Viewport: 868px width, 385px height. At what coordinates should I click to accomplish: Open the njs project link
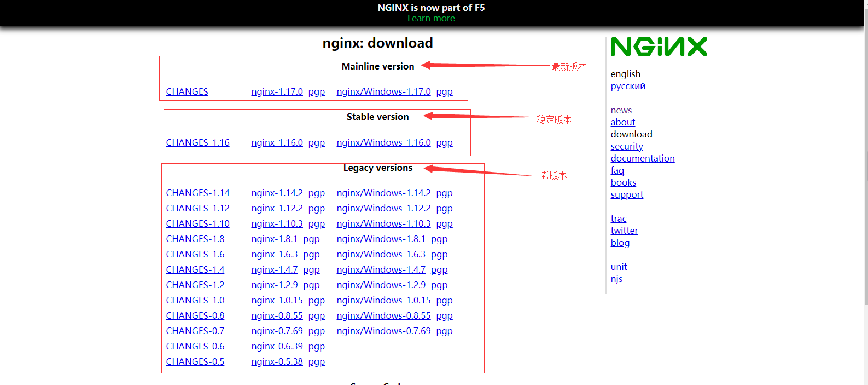[x=616, y=279]
